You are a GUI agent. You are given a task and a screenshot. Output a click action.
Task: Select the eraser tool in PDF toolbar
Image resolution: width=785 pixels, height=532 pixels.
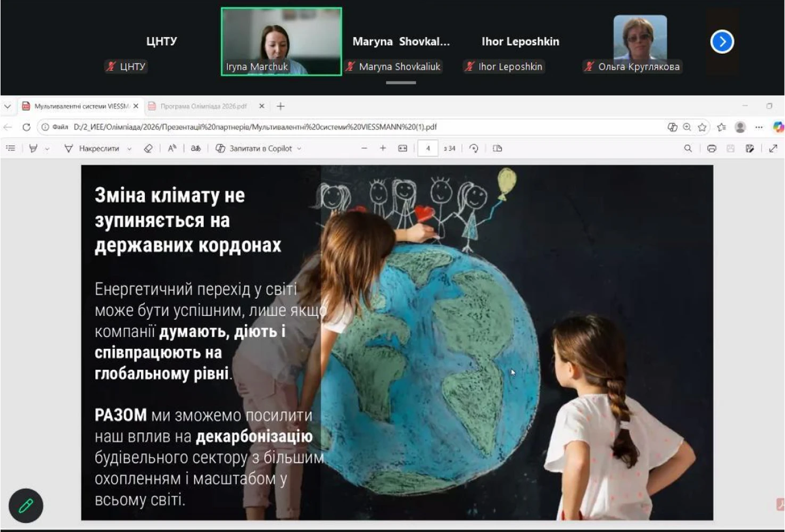click(148, 148)
